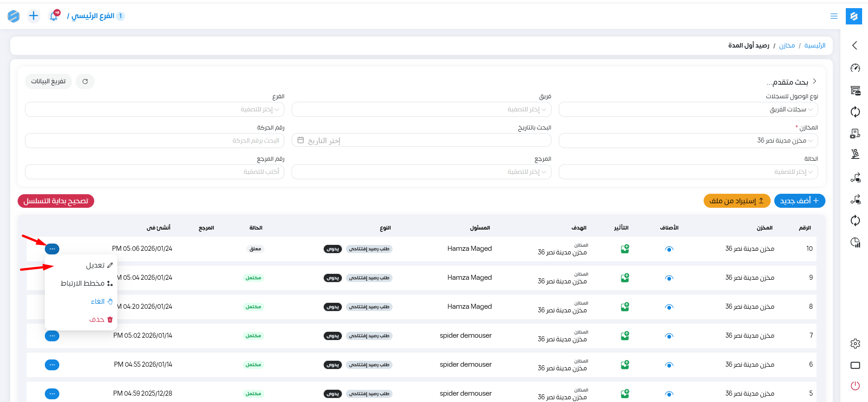Viewport: 868px width, 402px height.
Task: Toggle eye icon for record number 7
Action: pyautogui.click(x=669, y=336)
